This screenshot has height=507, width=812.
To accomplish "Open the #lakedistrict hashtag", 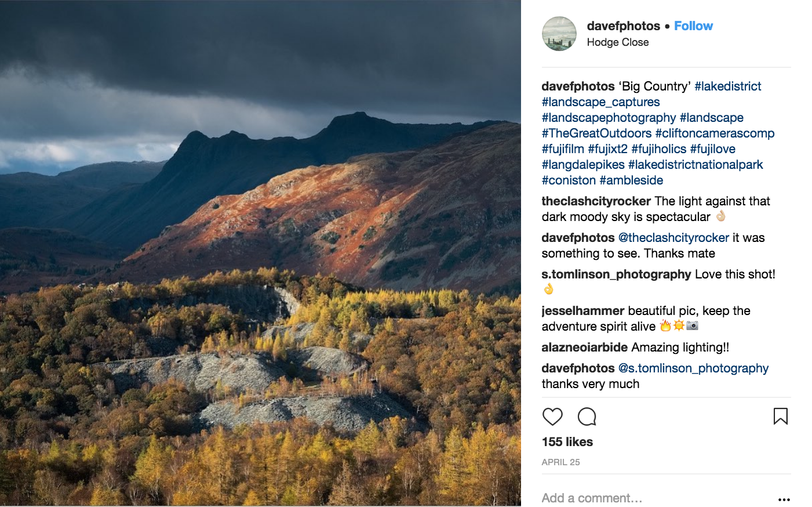I will coord(728,86).
